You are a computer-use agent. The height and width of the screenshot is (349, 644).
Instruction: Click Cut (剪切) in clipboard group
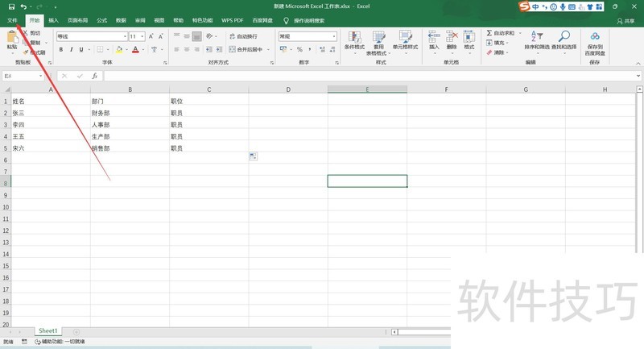(32, 33)
